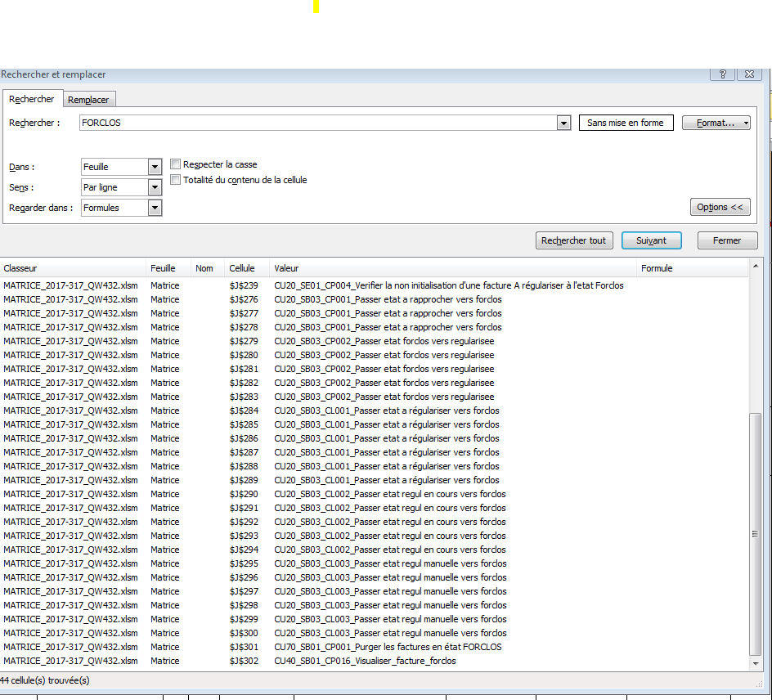
Task: Open the Rechercher search history dropdown arrow
Action: pos(563,123)
